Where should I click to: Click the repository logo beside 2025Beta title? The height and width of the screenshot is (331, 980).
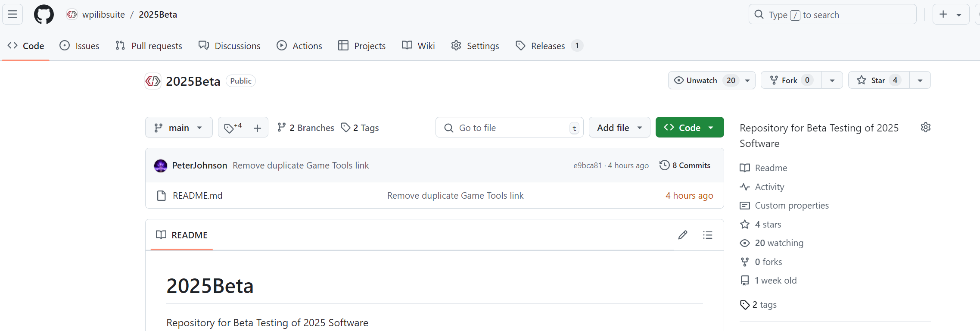[x=153, y=81]
